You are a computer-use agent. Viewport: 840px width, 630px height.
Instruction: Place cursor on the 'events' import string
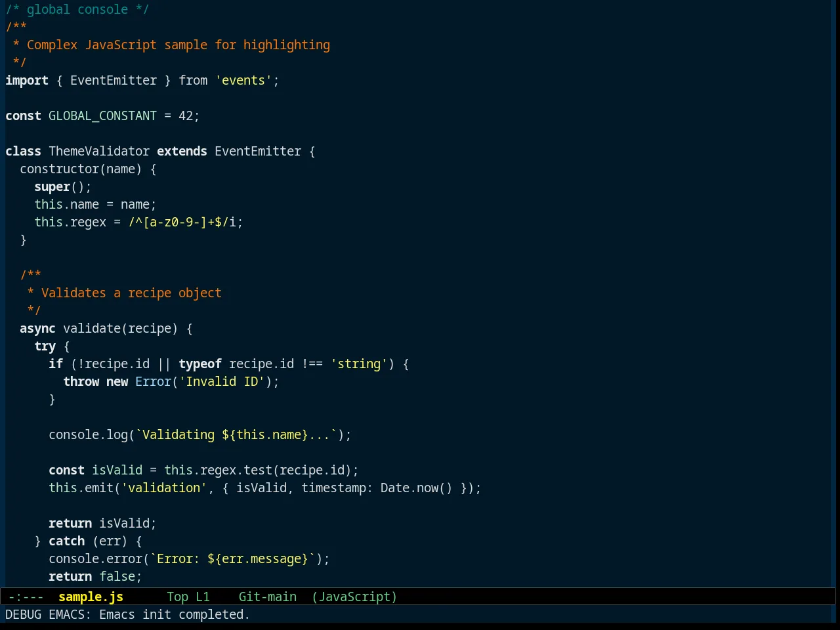[243, 80]
